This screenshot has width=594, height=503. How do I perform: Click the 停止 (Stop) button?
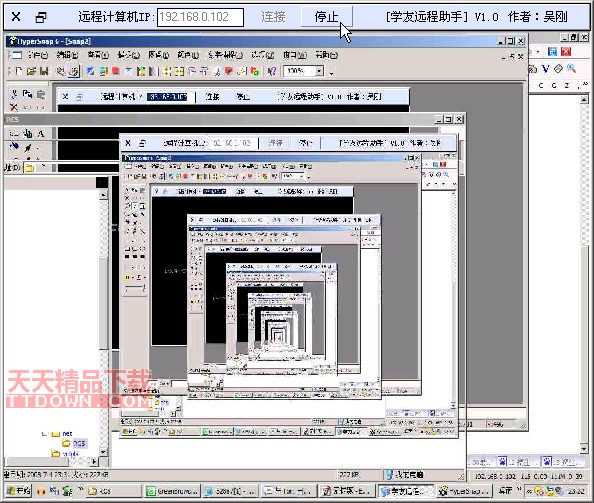[327, 17]
